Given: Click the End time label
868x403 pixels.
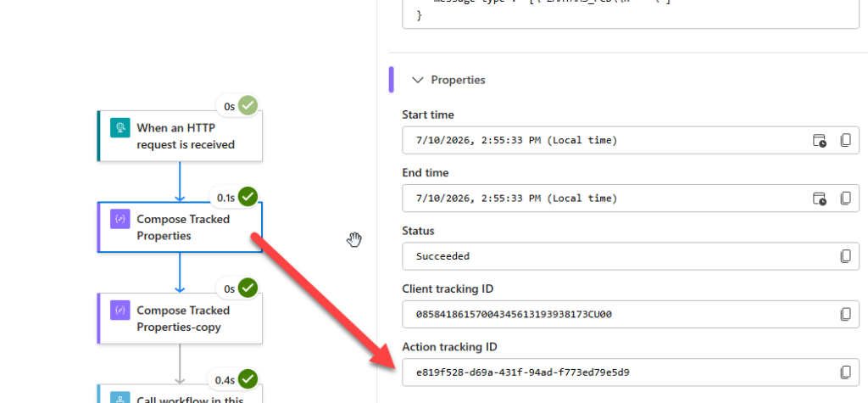Looking at the screenshot, I should coord(426,173).
